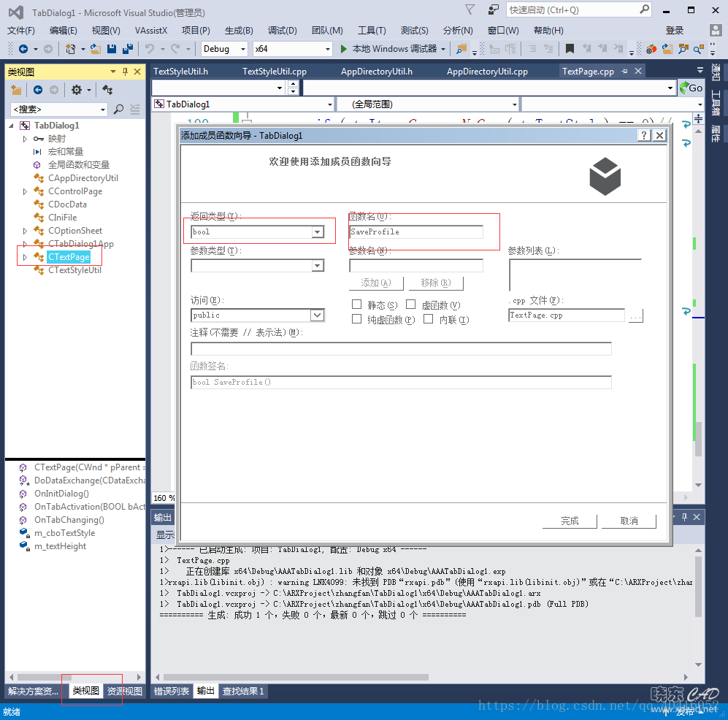Select the CDocData class
The height and width of the screenshot is (720, 728).
point(67,204)
